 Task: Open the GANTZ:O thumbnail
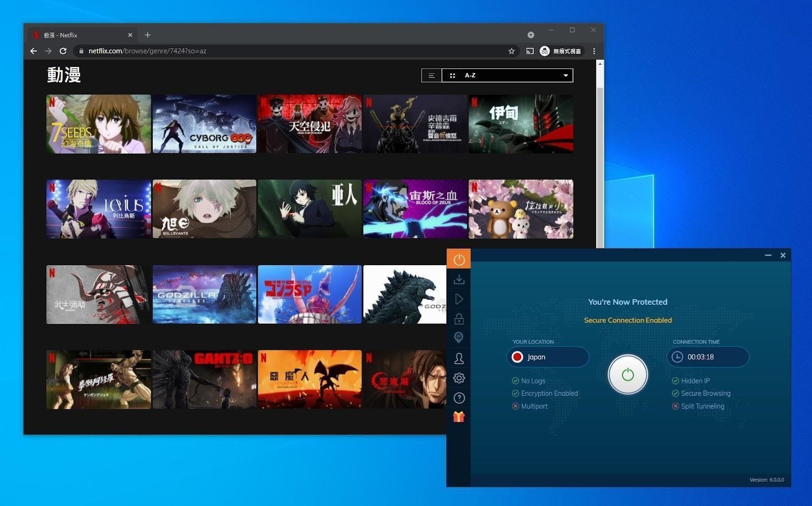pyautogui.click(x=205, y=379)
